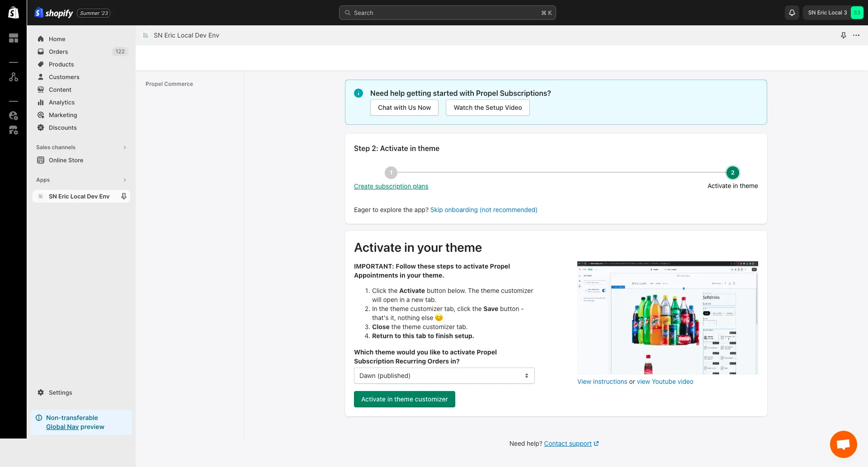The width and height of the screenshot is (868, 467).
Task: Click Contact support link
Action: [x=571, y=443]
